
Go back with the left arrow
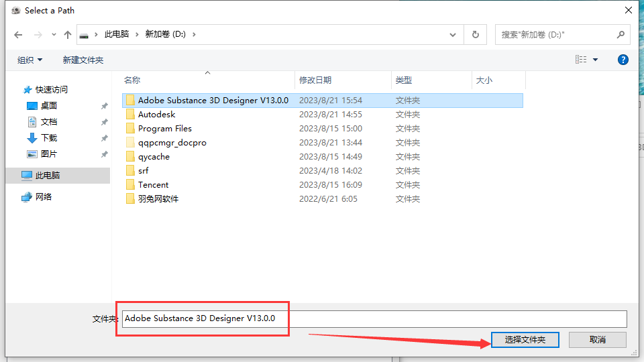coord(18,35)
